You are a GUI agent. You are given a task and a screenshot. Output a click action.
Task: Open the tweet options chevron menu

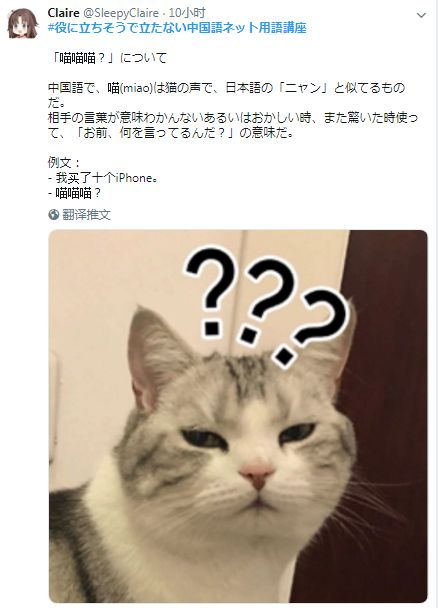coord(421,15)
